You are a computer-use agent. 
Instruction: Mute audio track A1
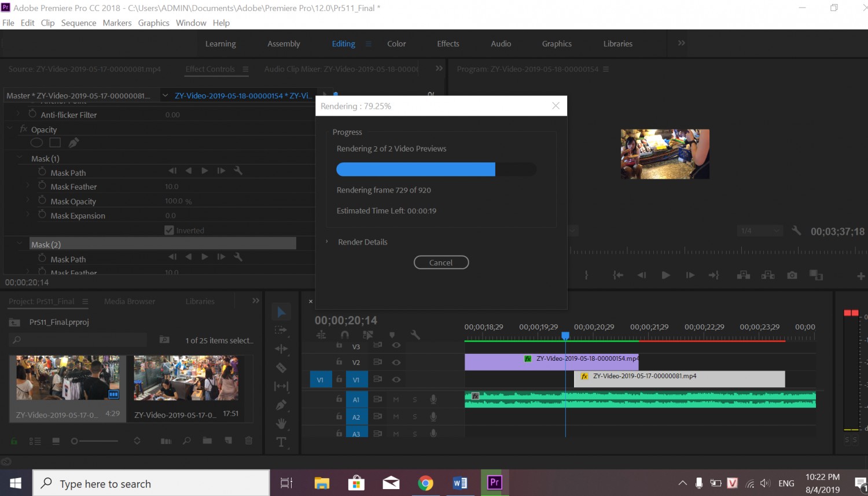point(396,399)
